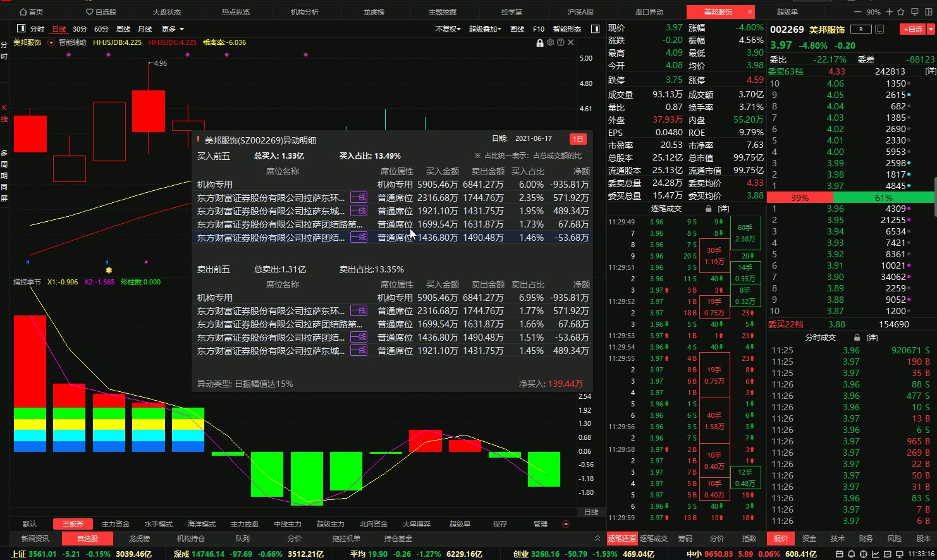Screen dimensions: 937x560
Task: Toggle 智能辅助 round indicator button
Action: tap(51, 42)
